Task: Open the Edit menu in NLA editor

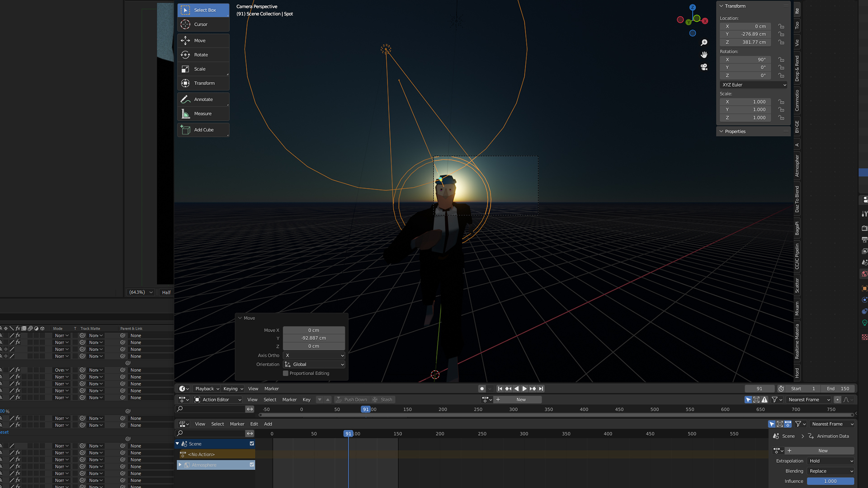Action: click(254, 424)
